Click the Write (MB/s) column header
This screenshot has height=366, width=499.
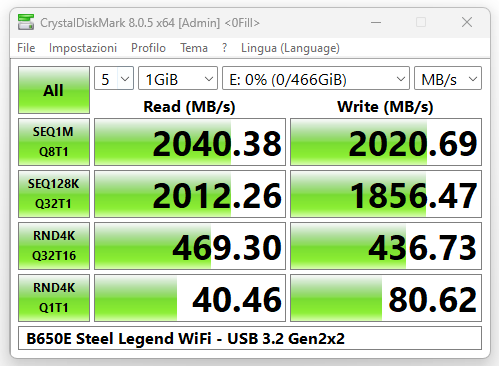coord(385,107)
